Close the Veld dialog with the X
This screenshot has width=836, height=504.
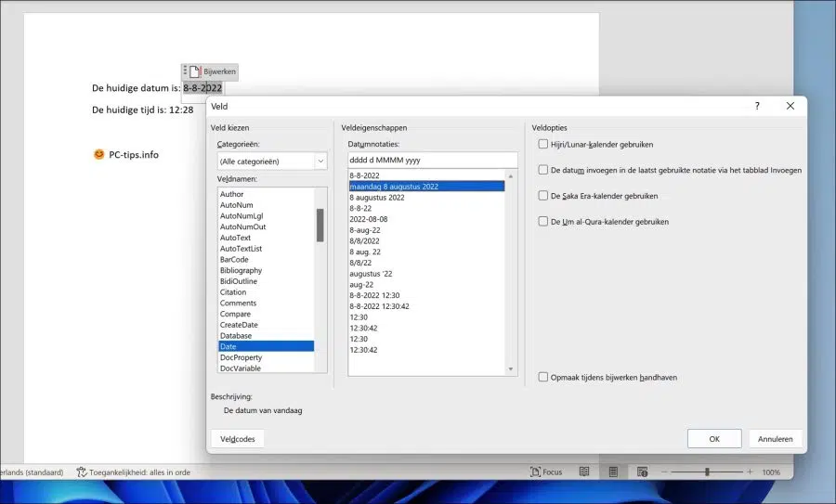790,106
